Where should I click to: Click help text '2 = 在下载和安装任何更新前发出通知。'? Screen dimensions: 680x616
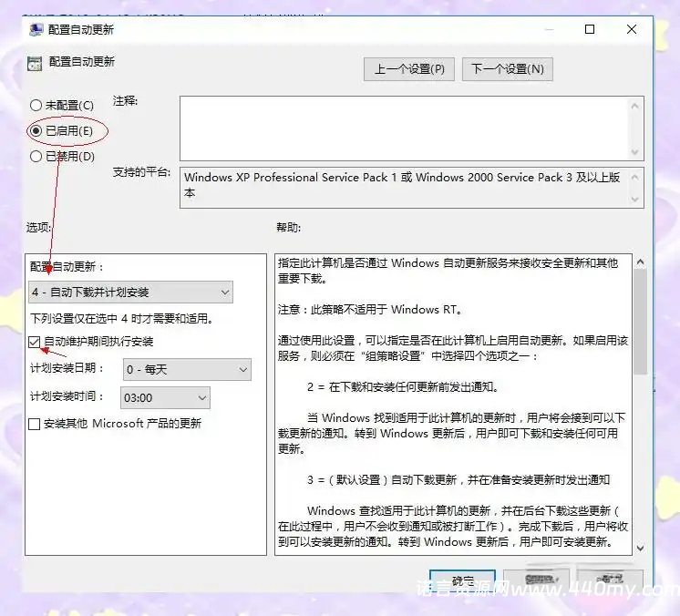(403, 386)
